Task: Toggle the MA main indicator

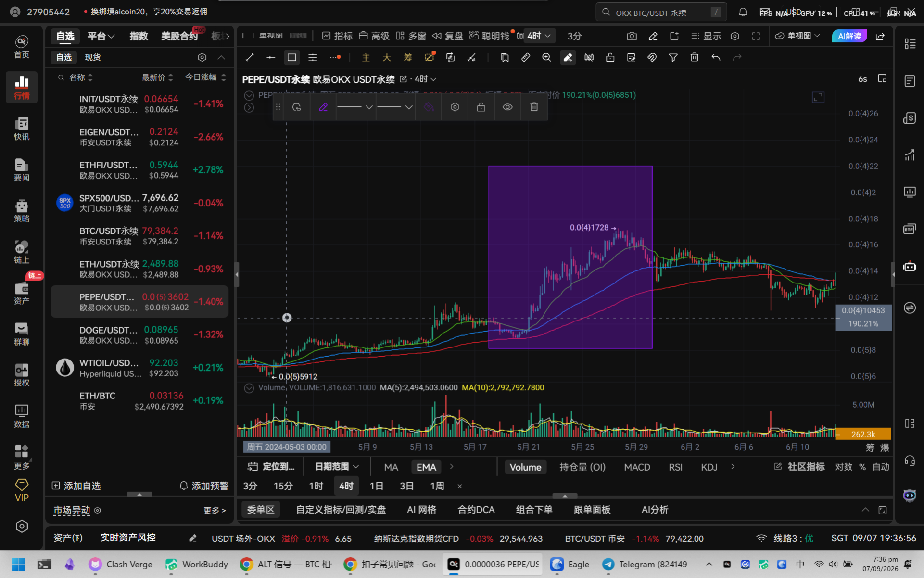Action: point(391,467)
